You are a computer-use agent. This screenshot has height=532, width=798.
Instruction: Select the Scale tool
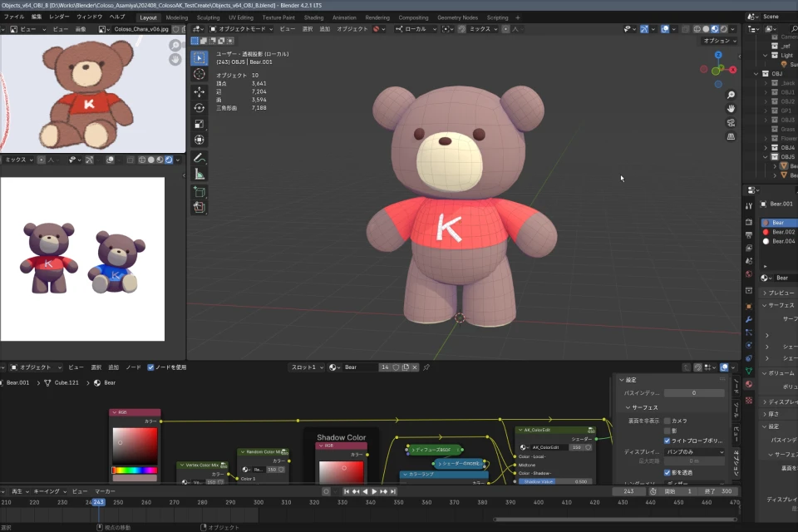[199, 124]
